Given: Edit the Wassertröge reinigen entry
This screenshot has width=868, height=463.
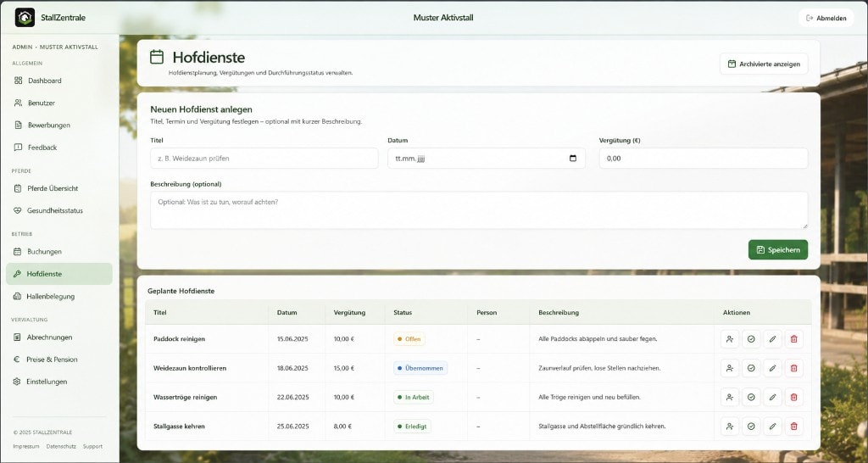Looking at the screenshot, I should [x=773, y=397].
